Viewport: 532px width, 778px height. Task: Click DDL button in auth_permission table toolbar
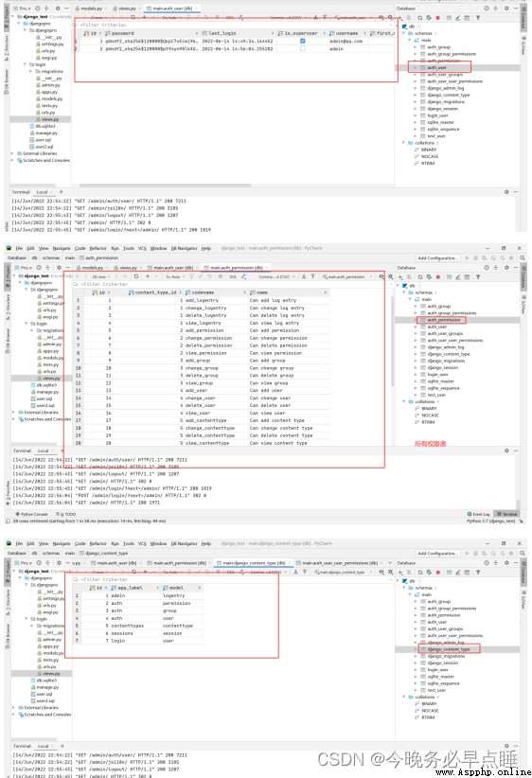click(x=233, y=277)
